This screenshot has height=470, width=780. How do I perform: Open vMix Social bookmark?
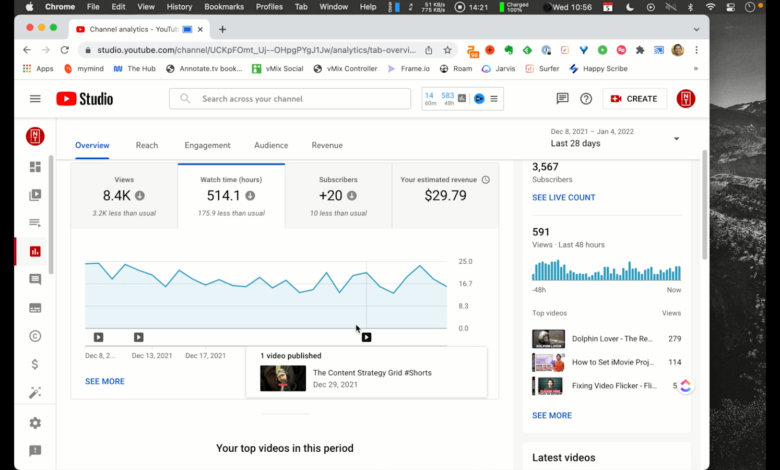[x=278, y=69]
